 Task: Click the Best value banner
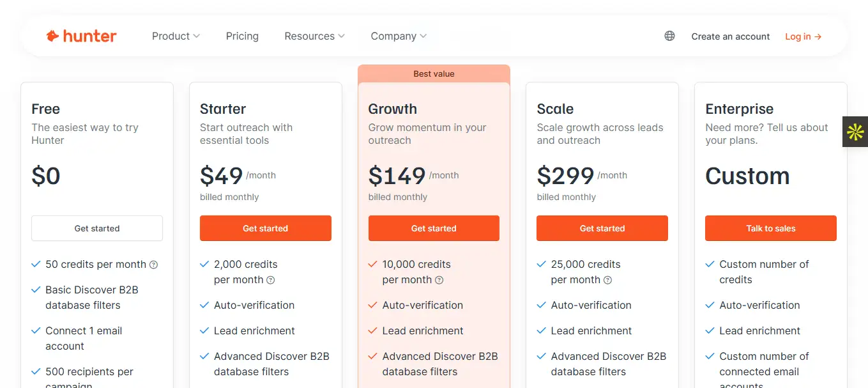pos(434,74)
